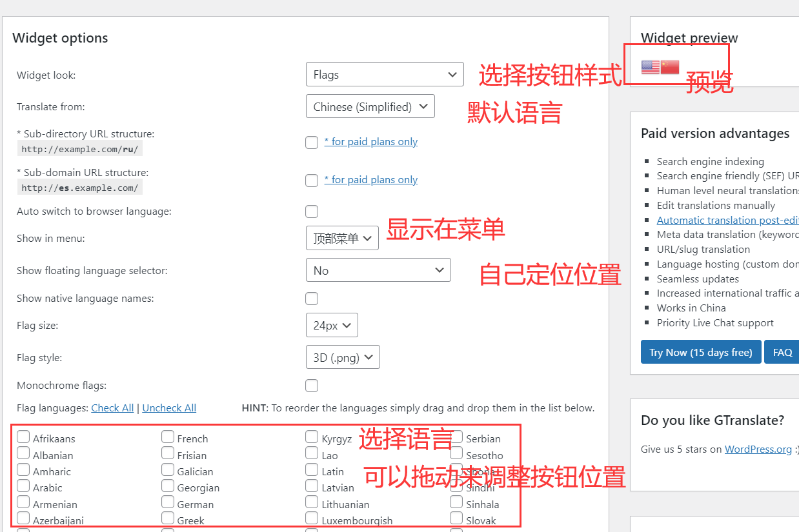The height and width of the screenshot is (532, 799).
Task: Select the Arabic language checkbox
Action: (23, 486)
